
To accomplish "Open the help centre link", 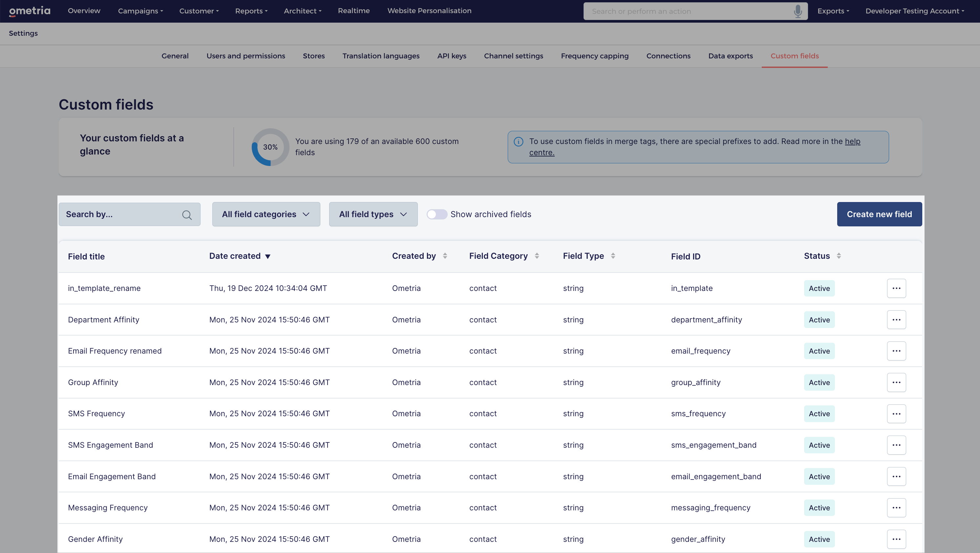I will (853, 141).
